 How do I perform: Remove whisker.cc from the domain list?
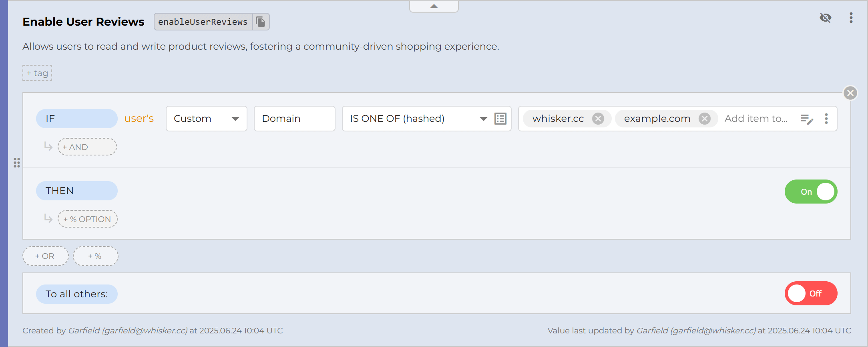[598, 119]
